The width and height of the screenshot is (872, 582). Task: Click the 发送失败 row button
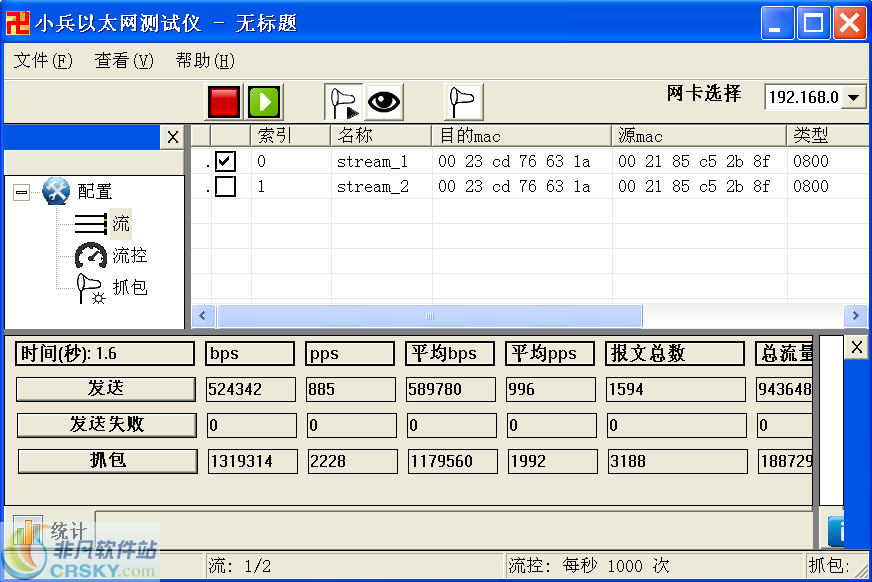(107, 425)
